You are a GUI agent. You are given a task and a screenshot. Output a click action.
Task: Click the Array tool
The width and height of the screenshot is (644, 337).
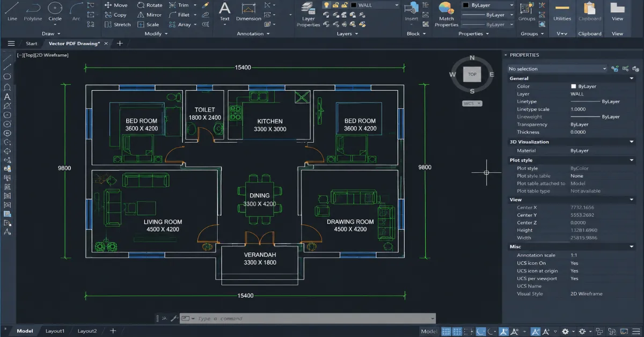(x=180, y=25)
